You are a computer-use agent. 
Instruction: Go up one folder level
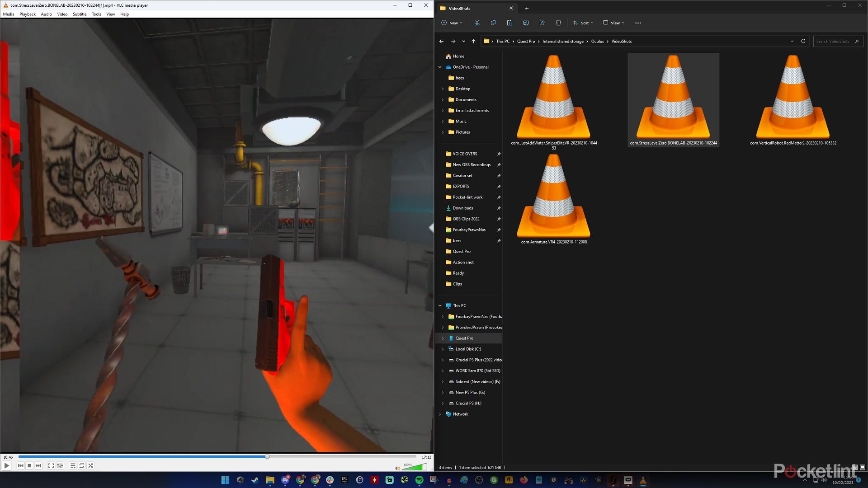[473, 41]
